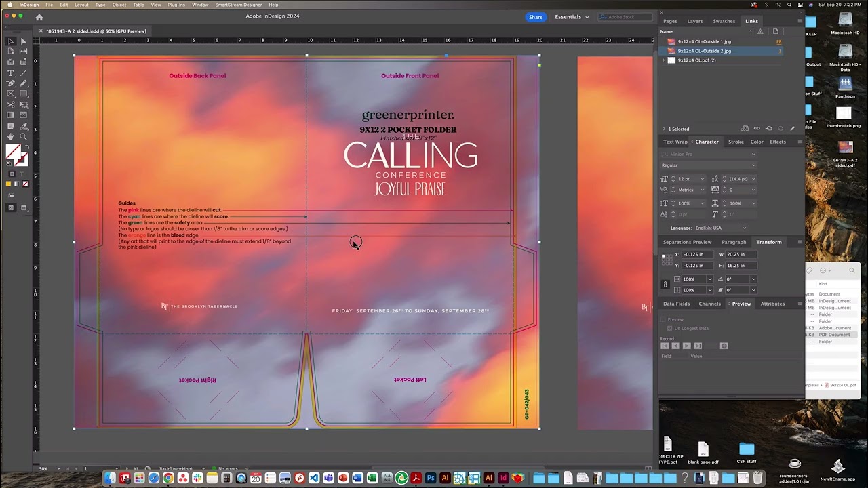Toggle constrain proportions for scaling chain icon
868x488 pixels.
click(x=665, y=284)
